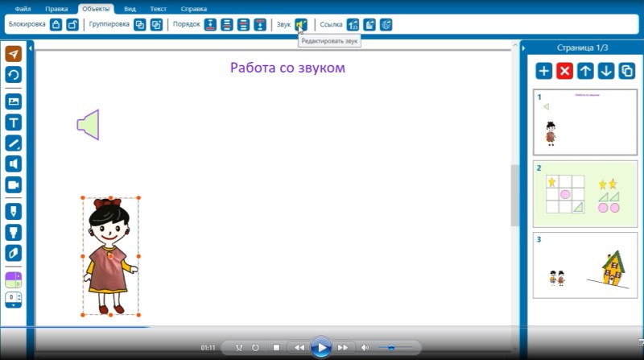Move page down
The width and height of the screenshot is (644, 360).
tap(606, 71)
